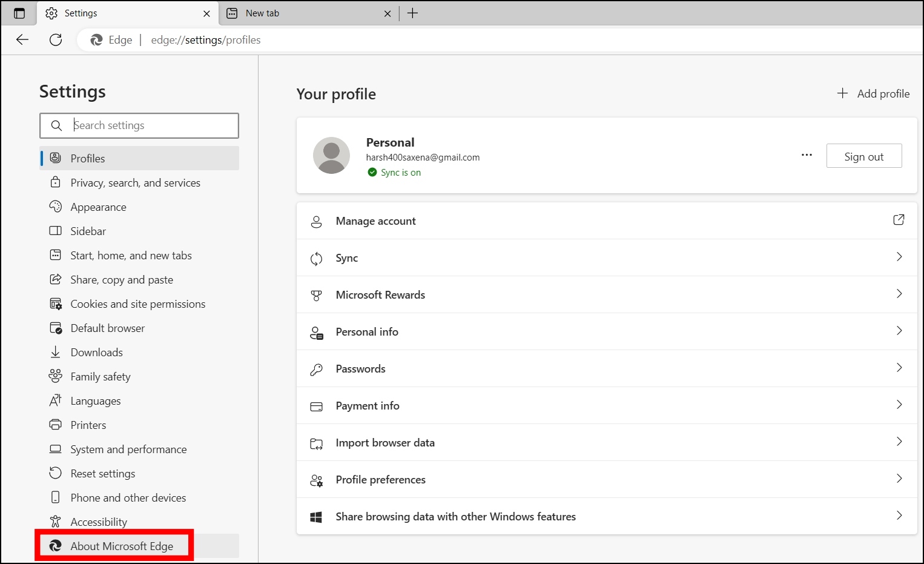This screenshot has width=924, height=564.
Task: Click the Profile preferences icon
Action: (316, 480)
